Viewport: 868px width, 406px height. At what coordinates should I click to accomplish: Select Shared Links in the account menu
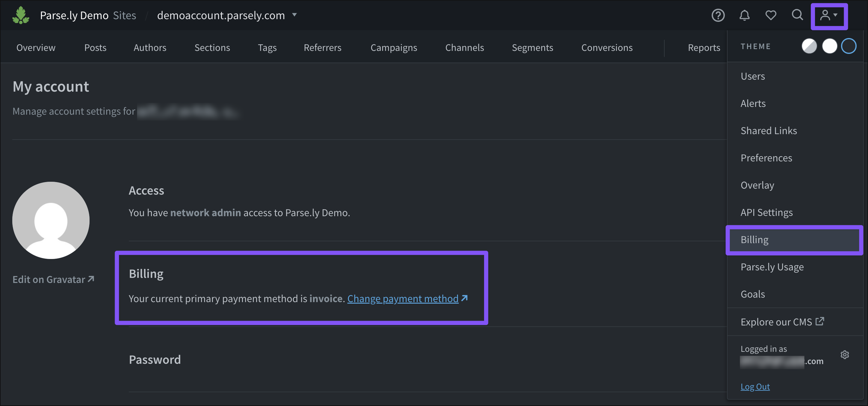click(x=795, y=131)
